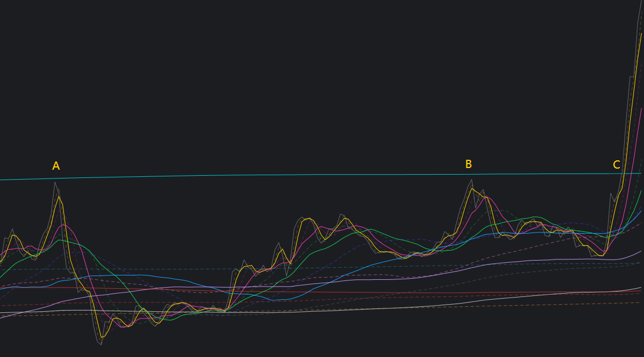
Task: Select the solid red horizontal line
Action: pos(320,292)
